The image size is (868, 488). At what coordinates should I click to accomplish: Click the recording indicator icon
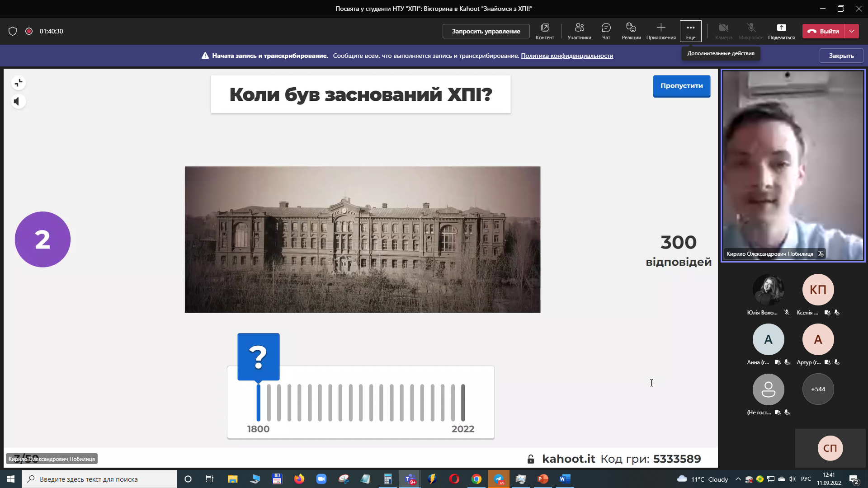pyautogui.click(x=29, y=31)
